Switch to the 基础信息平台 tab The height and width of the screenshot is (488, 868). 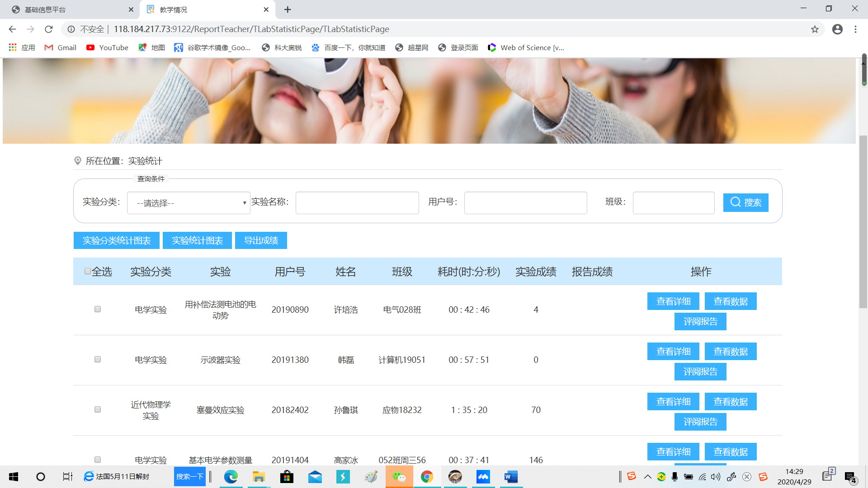[68, 9]
